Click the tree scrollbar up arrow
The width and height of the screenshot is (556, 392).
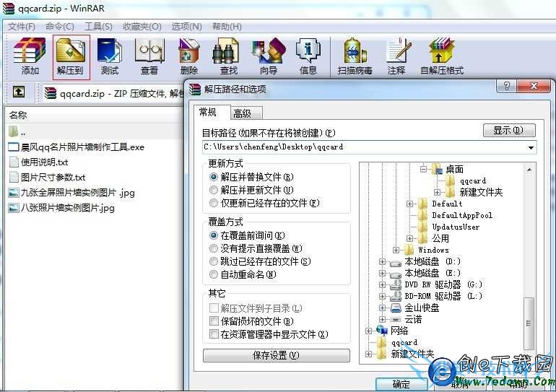coord(529,170)
